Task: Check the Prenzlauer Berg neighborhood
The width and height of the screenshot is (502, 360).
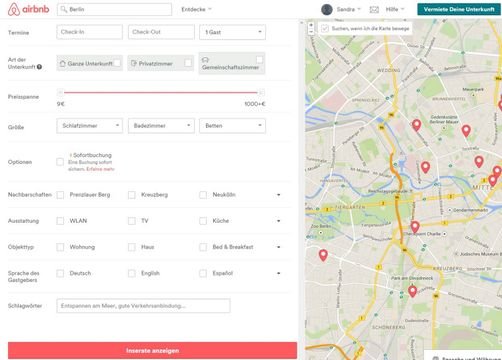Action: pos(60,195)
